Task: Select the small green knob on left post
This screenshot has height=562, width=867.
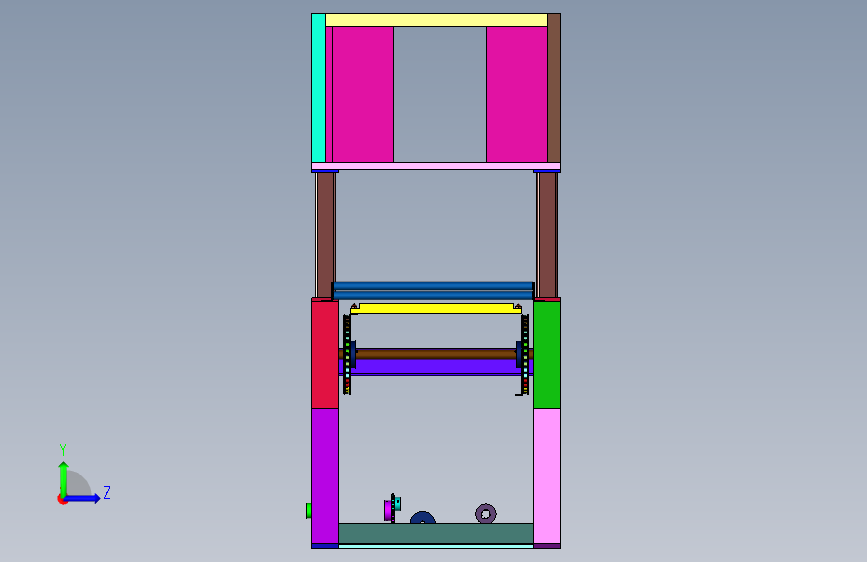Action: (309, 511)
